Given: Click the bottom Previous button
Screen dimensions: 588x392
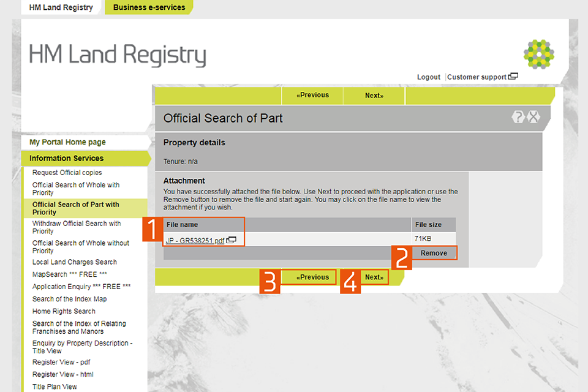Looking at the screenshot, I should tap(312, 277).
